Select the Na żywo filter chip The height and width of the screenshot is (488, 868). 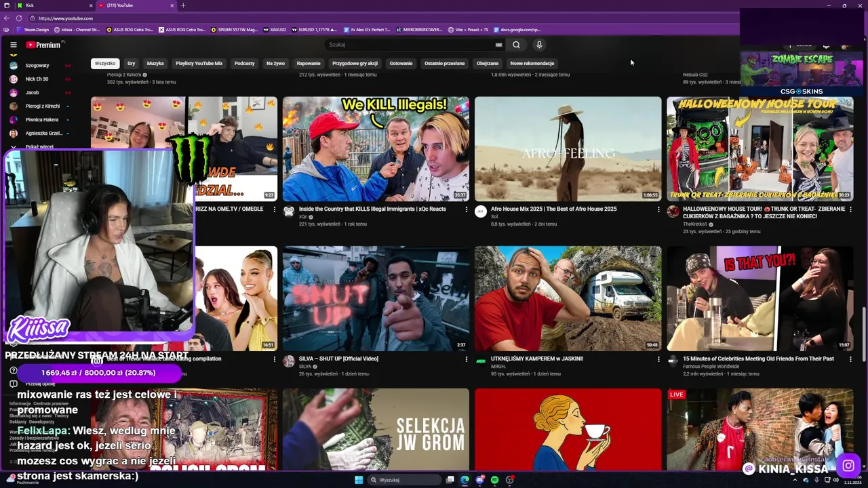click(275, 63)
